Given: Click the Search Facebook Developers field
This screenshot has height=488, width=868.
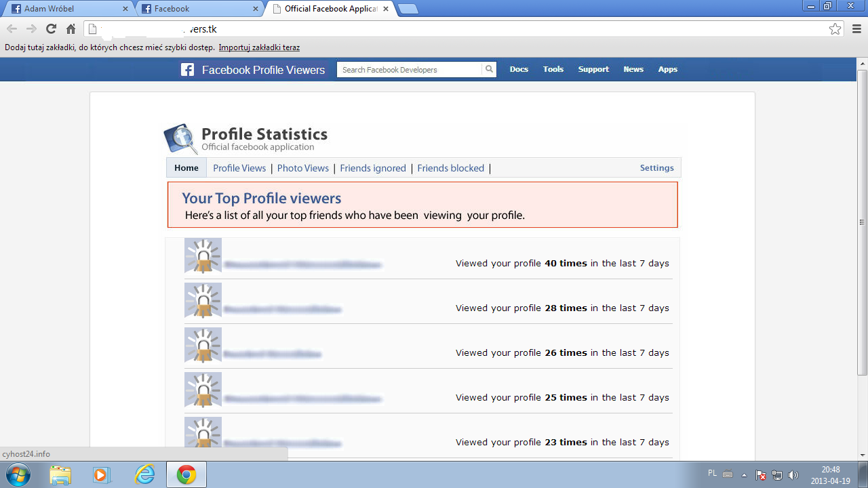Looking at the screenshot, I should tap(410, 70).
